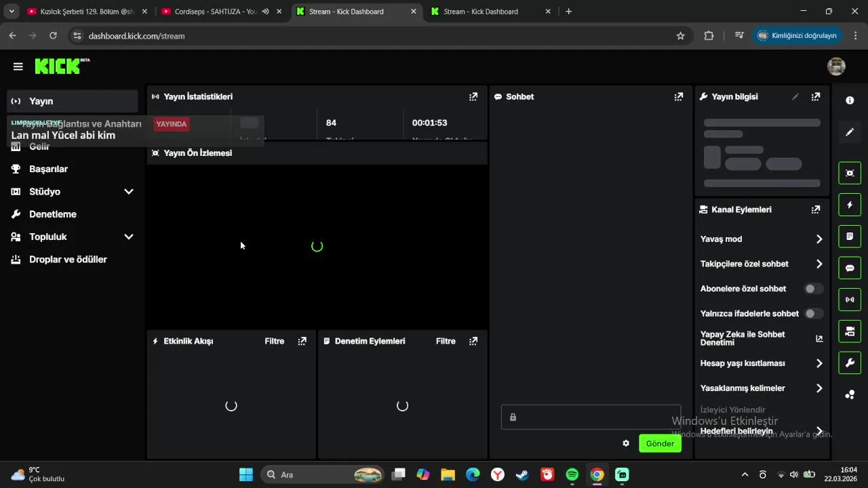Toggle activity feed lightning icon in right sidebar

pos(850,205)
